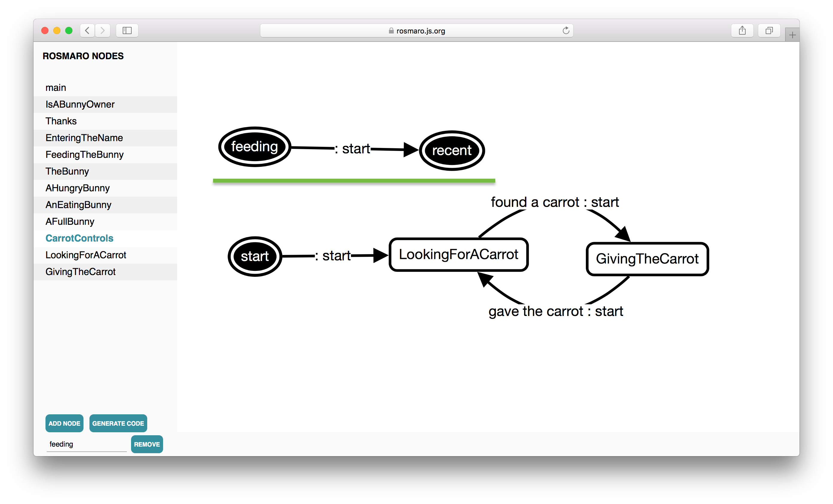Maximize the window with the green button

[69, 31]
